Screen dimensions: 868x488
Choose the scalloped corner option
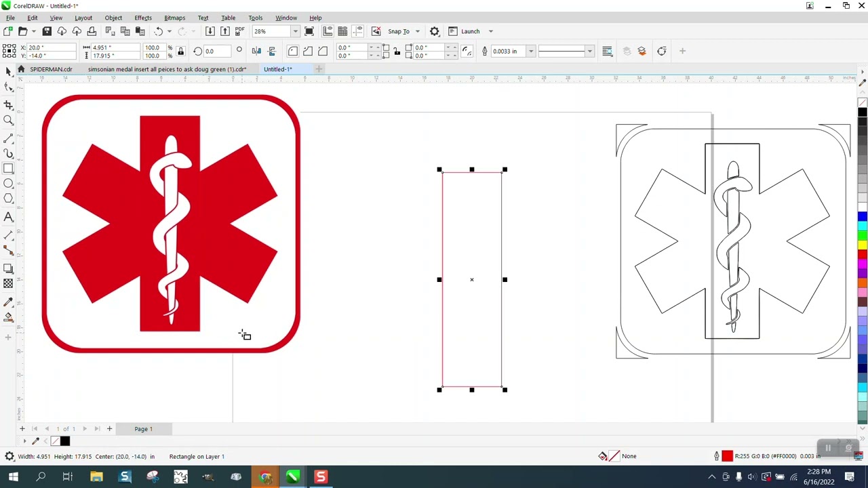[x=308, y=51]
